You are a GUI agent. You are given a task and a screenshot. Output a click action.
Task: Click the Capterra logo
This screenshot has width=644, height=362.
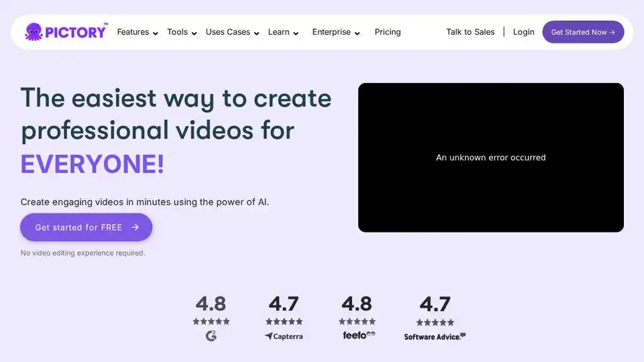click(x=284, y=336)
